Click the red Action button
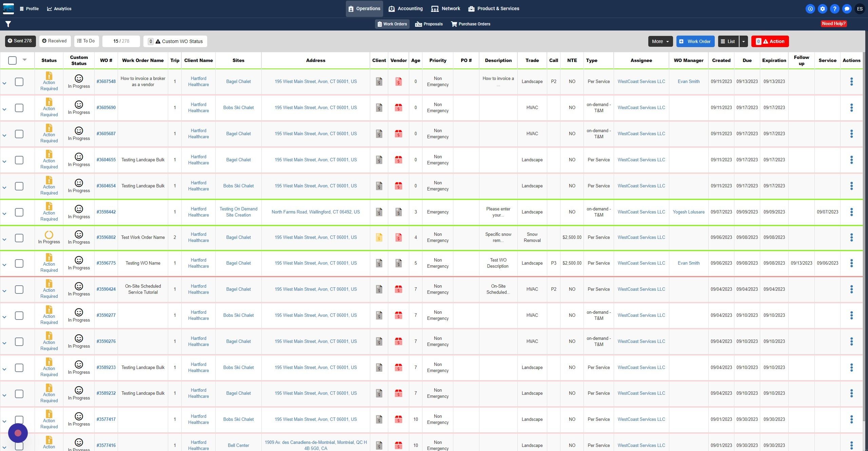The image size is (868, 451). pyautogui.click(x=770, y=41)
